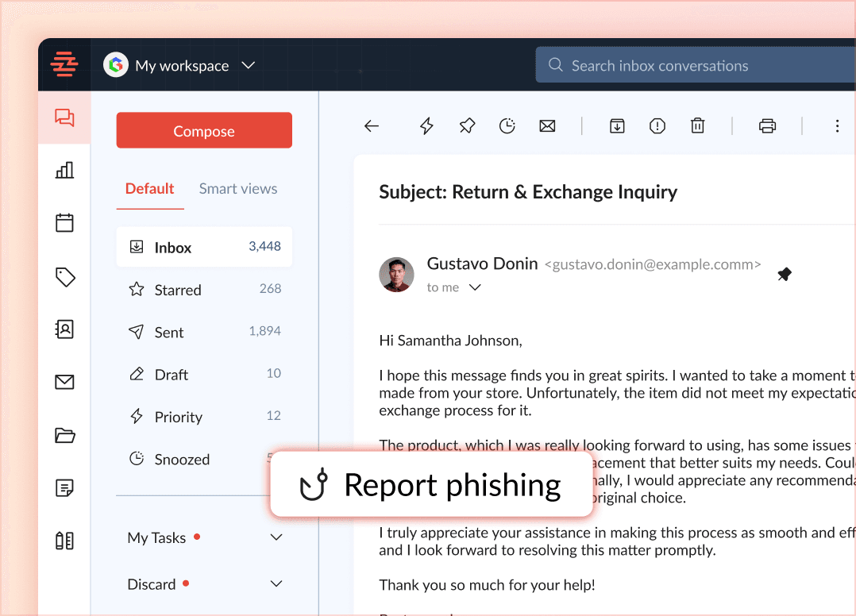Click the Sent count 1,894

(x=264, y=331)
